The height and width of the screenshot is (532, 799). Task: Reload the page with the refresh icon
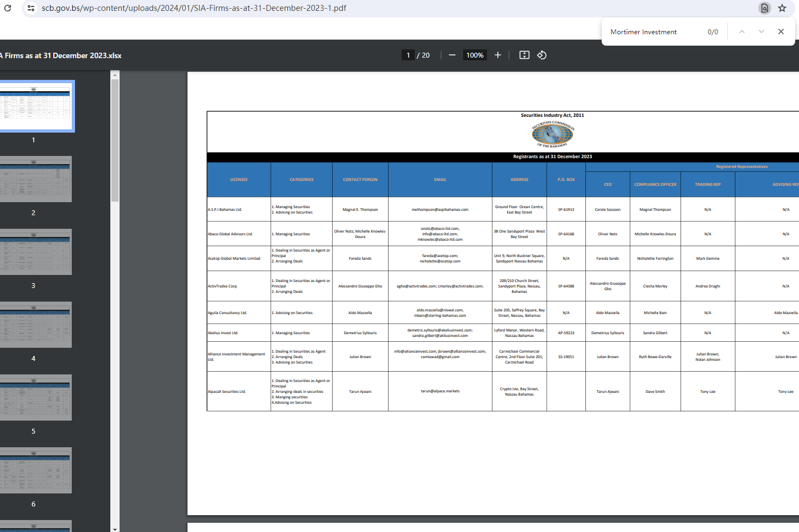[x=8, y=8]
